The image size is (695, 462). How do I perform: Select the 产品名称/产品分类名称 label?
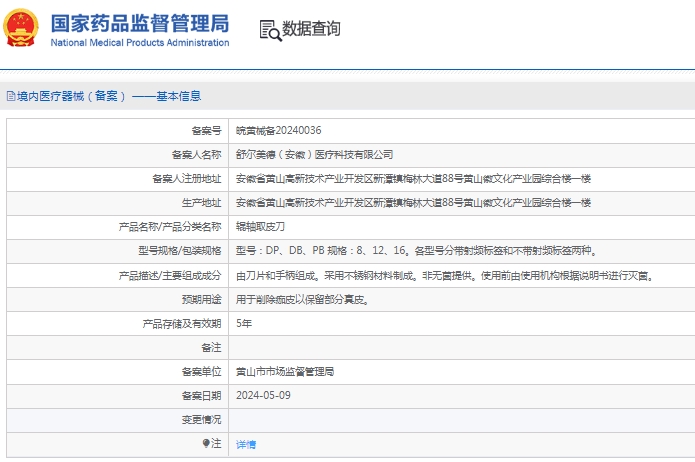click(170, 227)
